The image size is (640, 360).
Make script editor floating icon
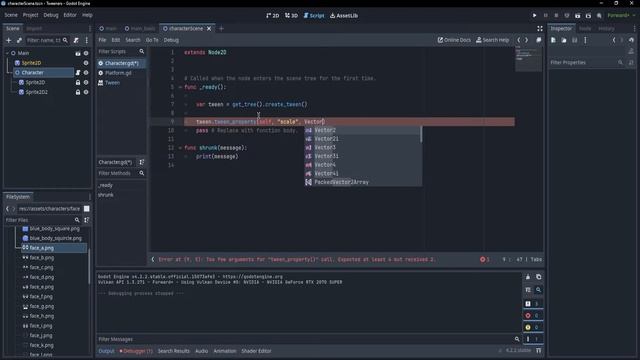pyautogui.click(x=539, y=40)
